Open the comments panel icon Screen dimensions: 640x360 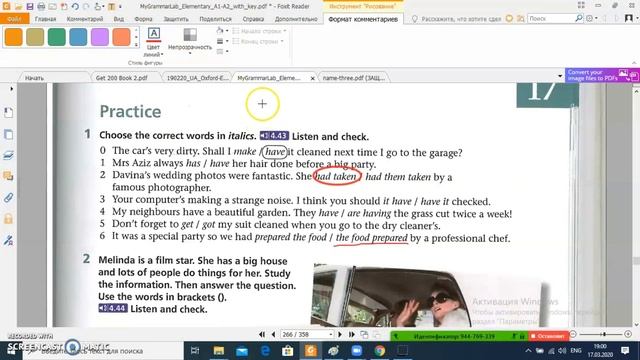coord(8,176)
